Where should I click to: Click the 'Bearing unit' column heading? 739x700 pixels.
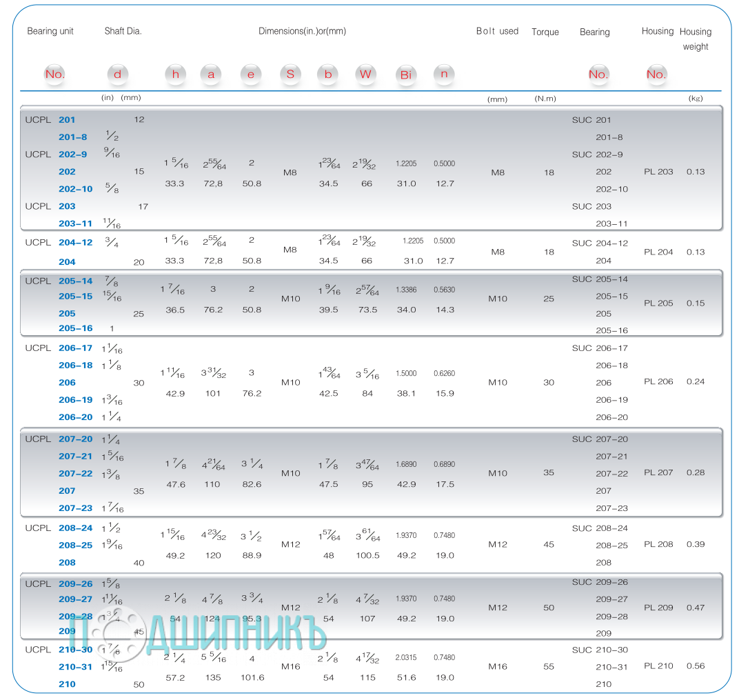pos(50,31)
